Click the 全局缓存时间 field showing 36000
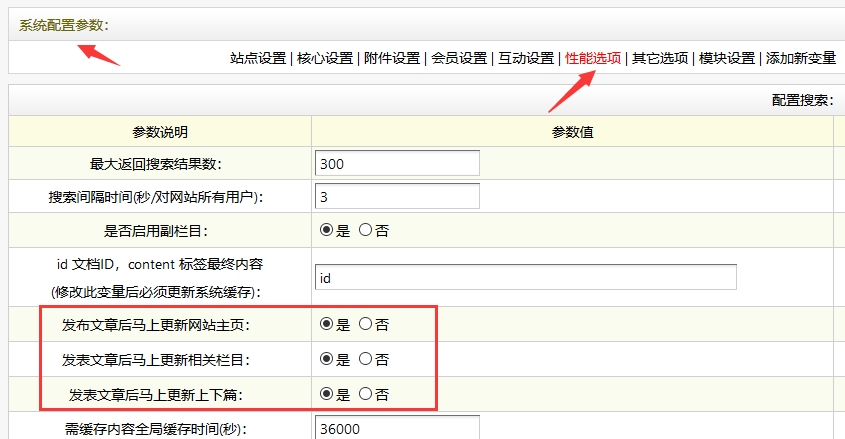 coord(397,429)
